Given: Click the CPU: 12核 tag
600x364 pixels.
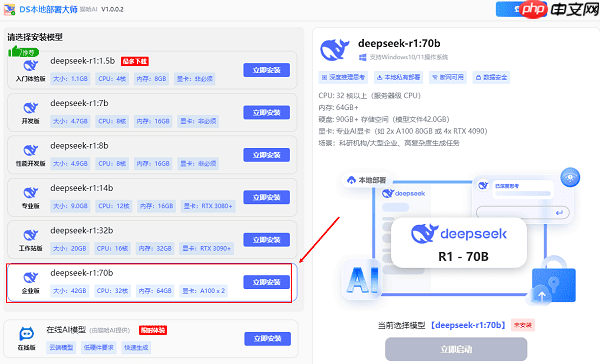Looking at the screenshot, I should tap(114, 206).
